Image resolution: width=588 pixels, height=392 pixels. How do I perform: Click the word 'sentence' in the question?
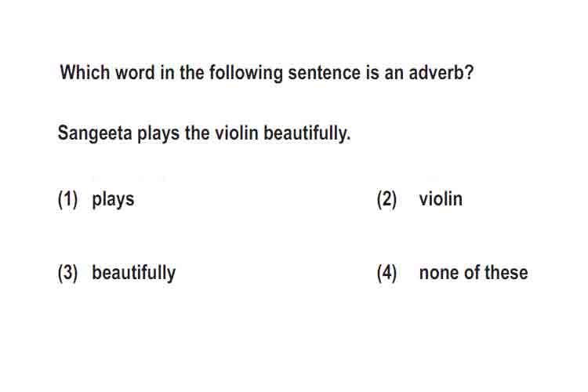(x=324, y=73)
